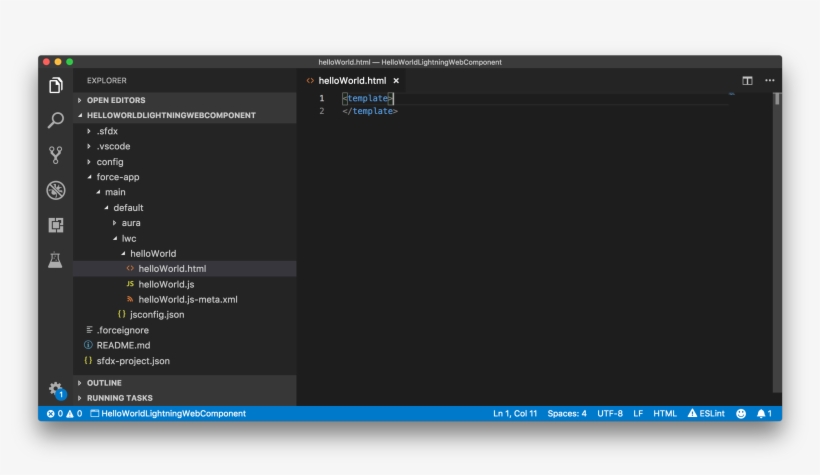The width and height of the screenshot is (820, 475).
Task: Open README.md file
Action: click(x=185, y=345)
